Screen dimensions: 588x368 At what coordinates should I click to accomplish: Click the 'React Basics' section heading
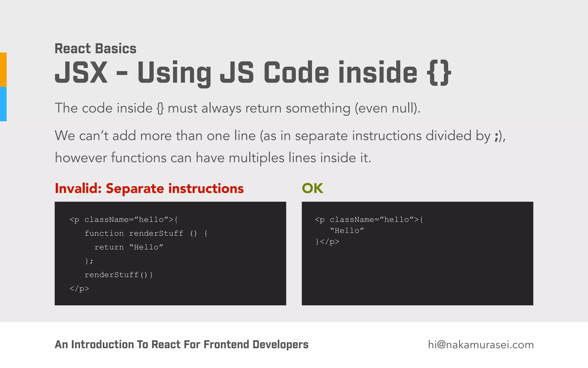pos(95,48)
